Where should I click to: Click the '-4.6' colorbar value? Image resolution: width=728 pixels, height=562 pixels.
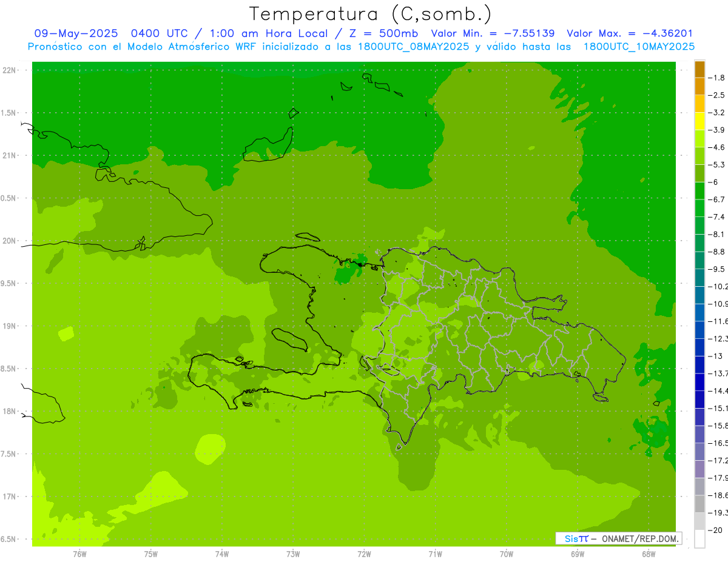tap(717, 147)
